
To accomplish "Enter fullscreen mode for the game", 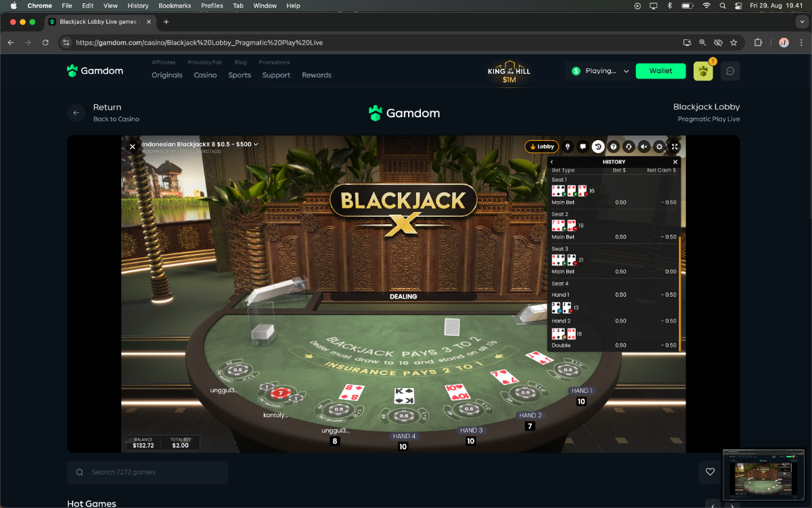I will coord(675,146).
